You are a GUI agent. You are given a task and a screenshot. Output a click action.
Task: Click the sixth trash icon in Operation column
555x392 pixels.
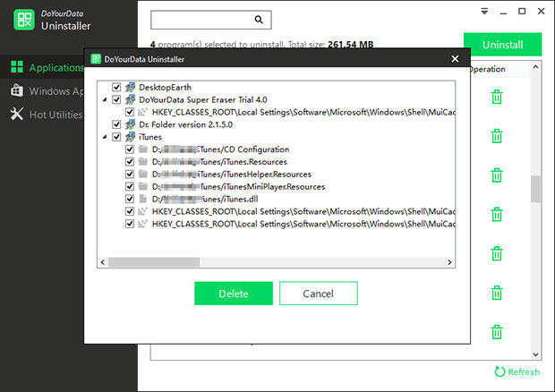(x=497, y=293)
